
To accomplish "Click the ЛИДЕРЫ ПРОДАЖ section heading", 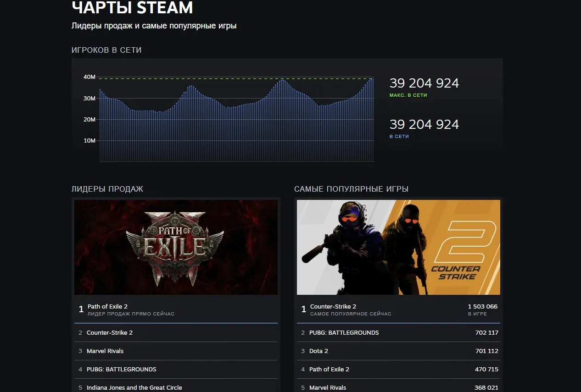I will pos(107,189).
